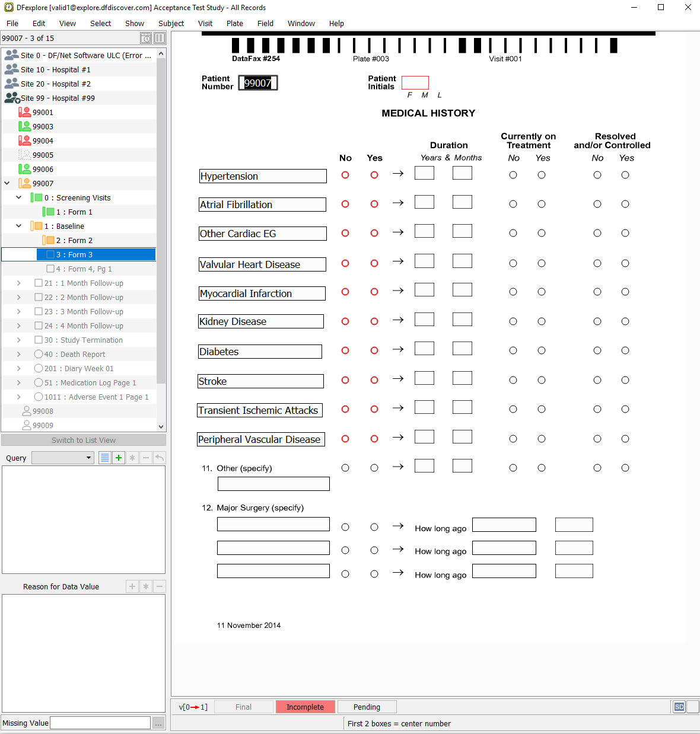Click the SD icon in status bar
The image size is (700, 734).
pyautogui.click(x=679, y=707)
